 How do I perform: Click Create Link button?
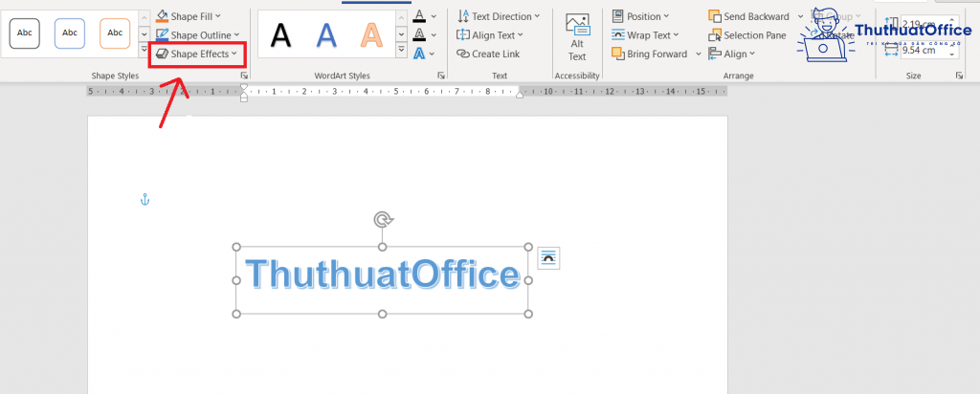488,54
